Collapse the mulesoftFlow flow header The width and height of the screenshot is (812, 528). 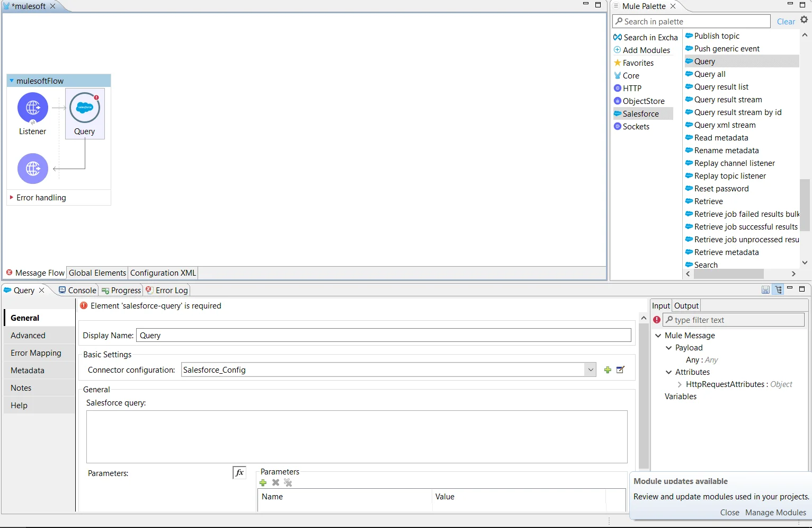point(11,81)
